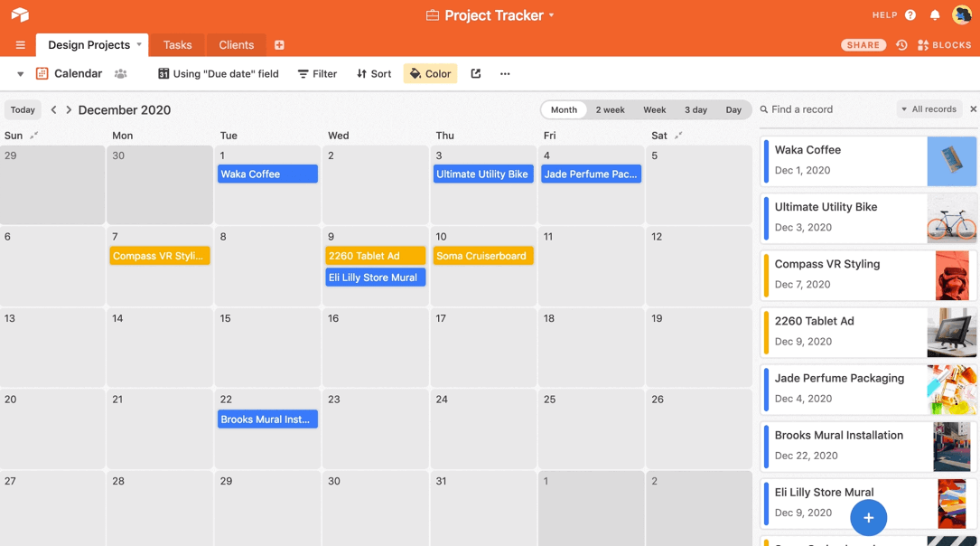Open 2260 Tablet Ad calendar event
This screenshot has height=546, width=980.
[x=375, y=256]
